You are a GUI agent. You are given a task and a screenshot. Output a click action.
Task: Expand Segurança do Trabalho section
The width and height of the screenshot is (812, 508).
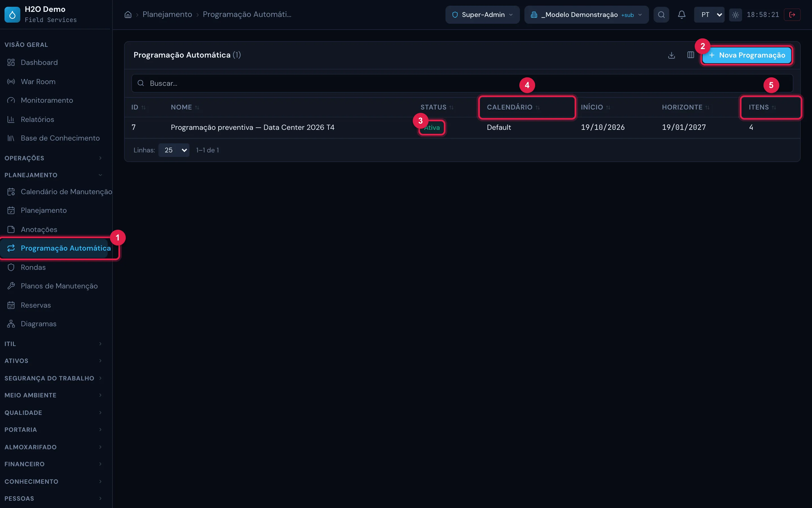[x=54, y=378]
